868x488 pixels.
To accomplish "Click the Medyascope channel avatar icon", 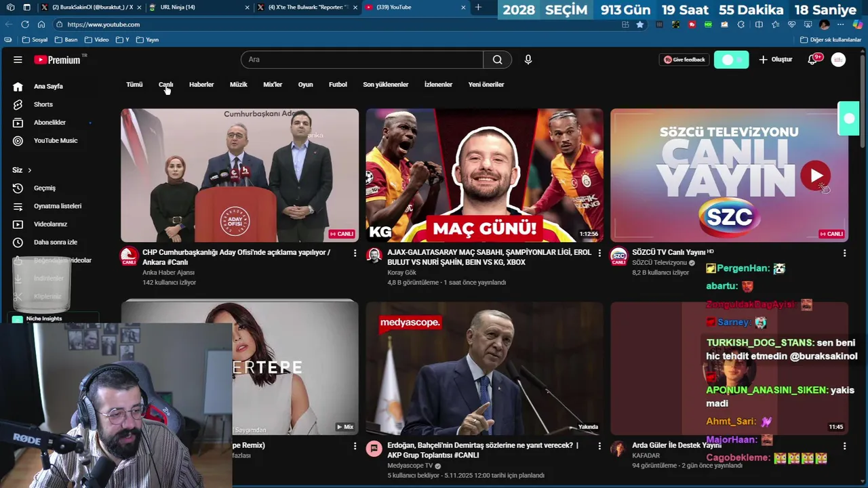I will [374, 449].
